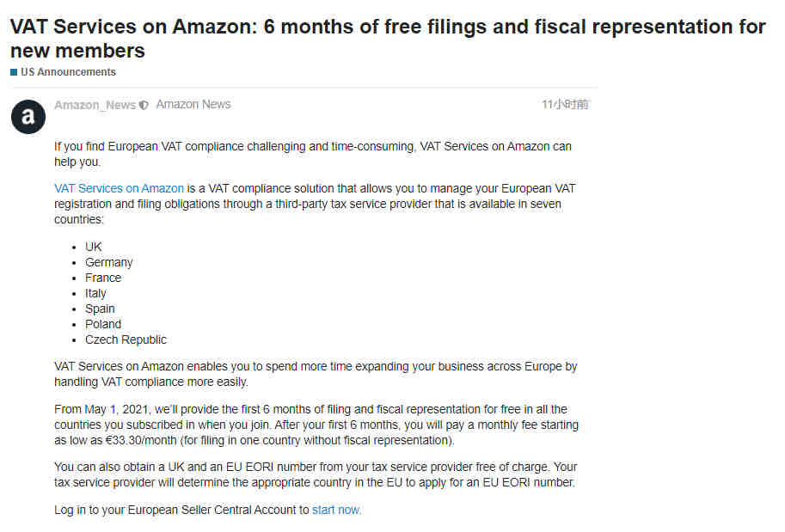The width and height of the screenshot is (785, 532).
Task: Click the opening paragraph about European VAT compliance
Action: click(x=313, y=154)
